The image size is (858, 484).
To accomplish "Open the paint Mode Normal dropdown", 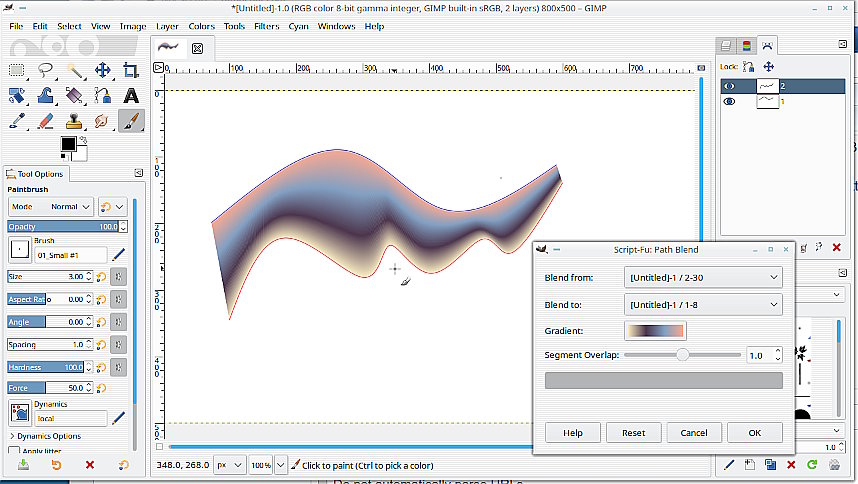I will pos(51,207).
